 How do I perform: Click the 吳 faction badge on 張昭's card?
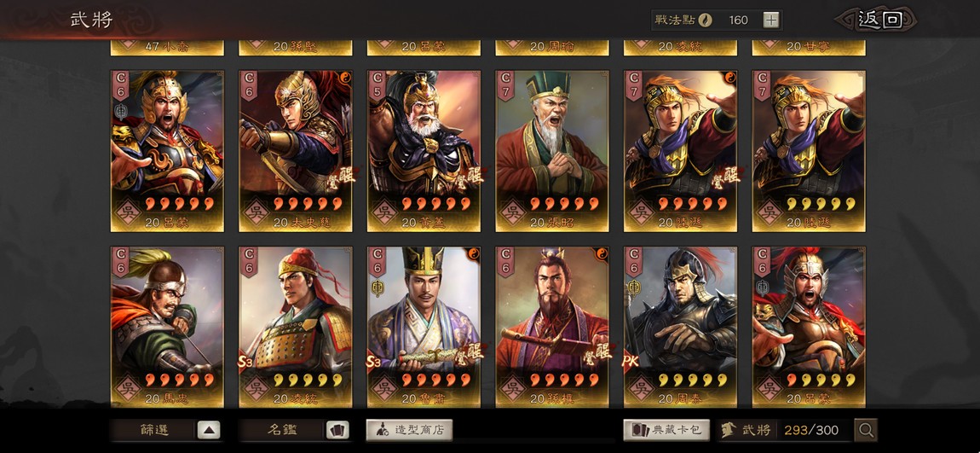pos(512,211)
